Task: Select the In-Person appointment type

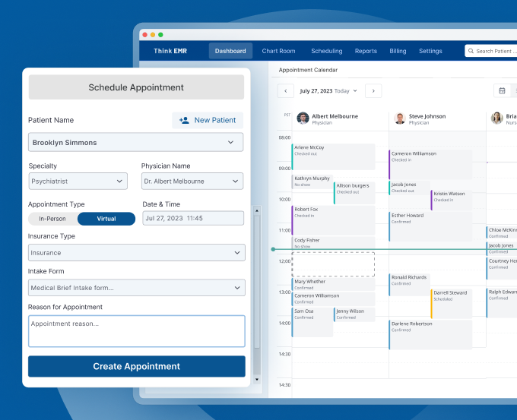Action: click(x=52, y=219)
